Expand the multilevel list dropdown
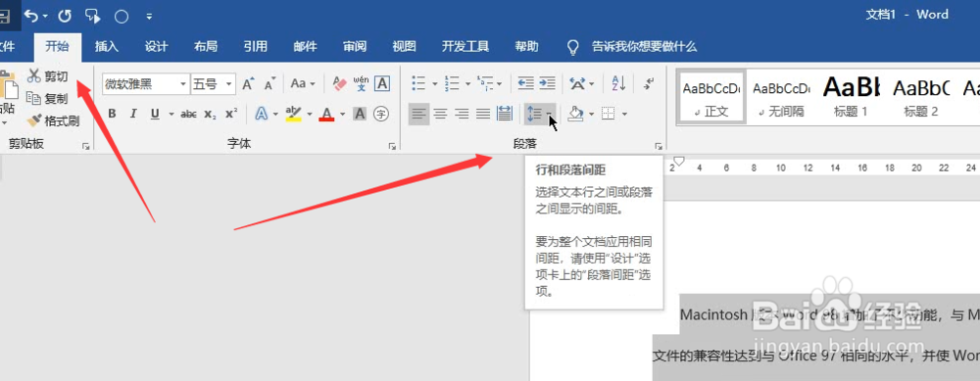Viewport: 980px width, 381px height. pyautogui.click(x=500, y=83)
